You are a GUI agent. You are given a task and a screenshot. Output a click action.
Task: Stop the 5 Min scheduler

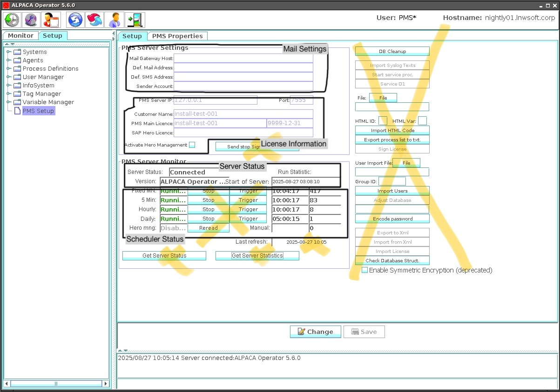(x=209, y=200)
